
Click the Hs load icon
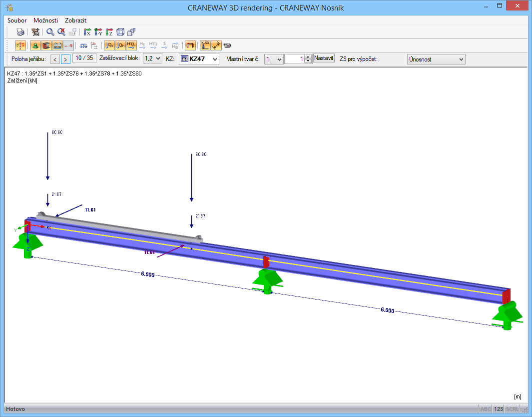[142, 45]
